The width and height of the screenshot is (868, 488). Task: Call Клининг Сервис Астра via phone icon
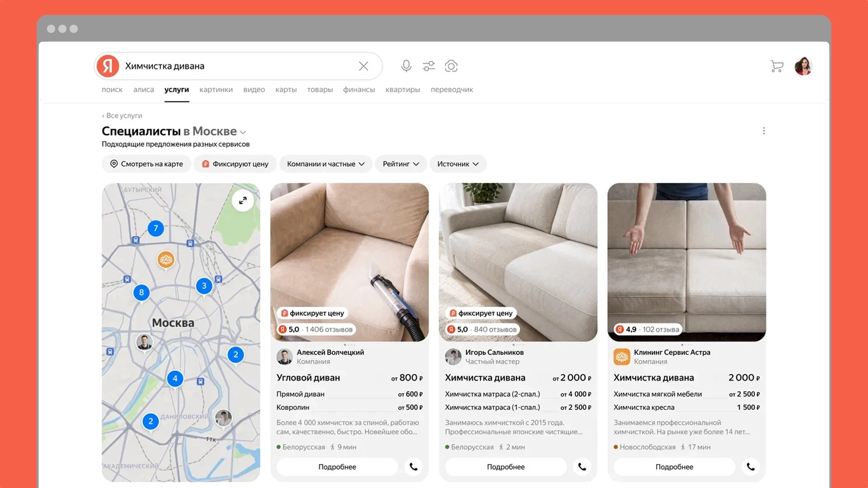coord(750,467)
